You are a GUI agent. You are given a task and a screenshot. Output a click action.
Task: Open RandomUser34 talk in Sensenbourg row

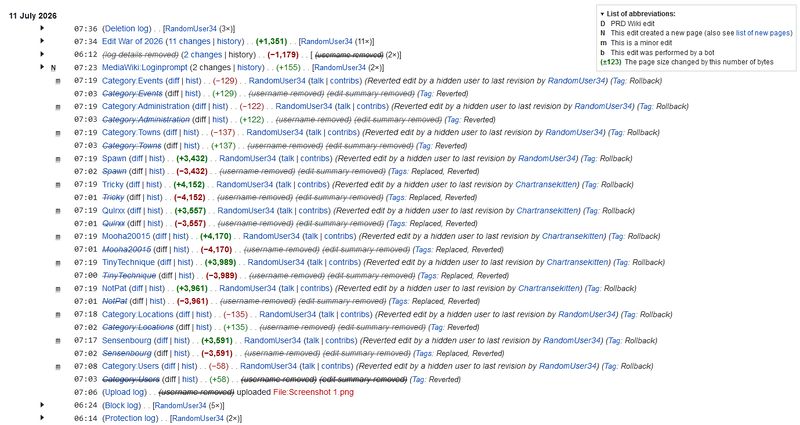(x=312, y=340)
